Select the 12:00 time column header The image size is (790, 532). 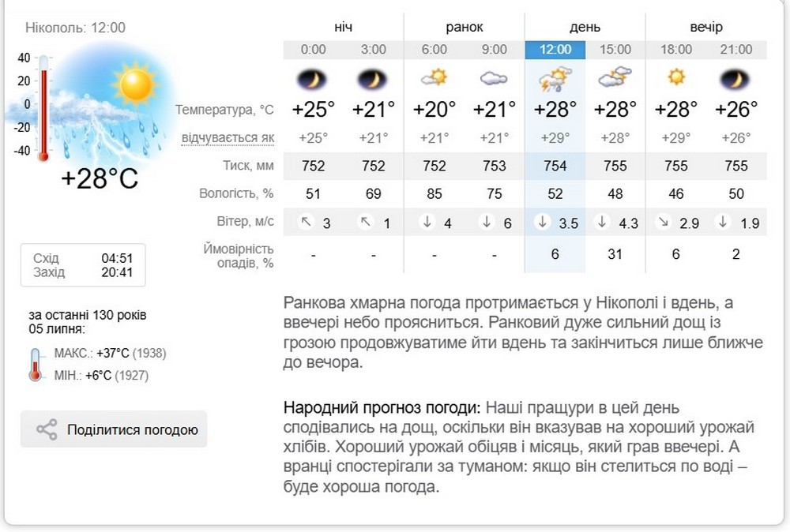click(x=555, y=50)
